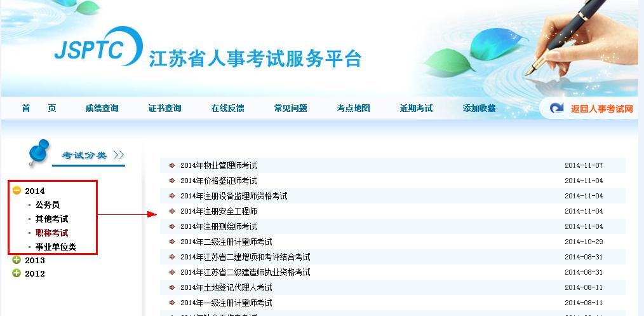The height and width of the screenshot is (316, 644).
Task: Expand the 2013 year node
Action: point(17,259)
